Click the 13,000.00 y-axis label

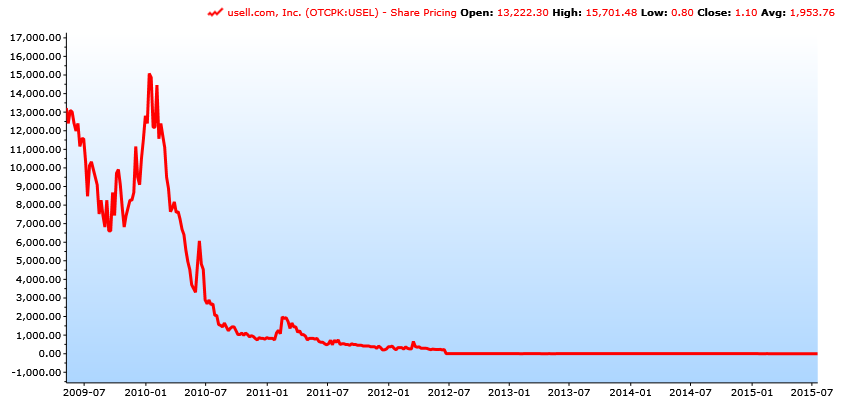pyautogui.click(x=34, y=112)
